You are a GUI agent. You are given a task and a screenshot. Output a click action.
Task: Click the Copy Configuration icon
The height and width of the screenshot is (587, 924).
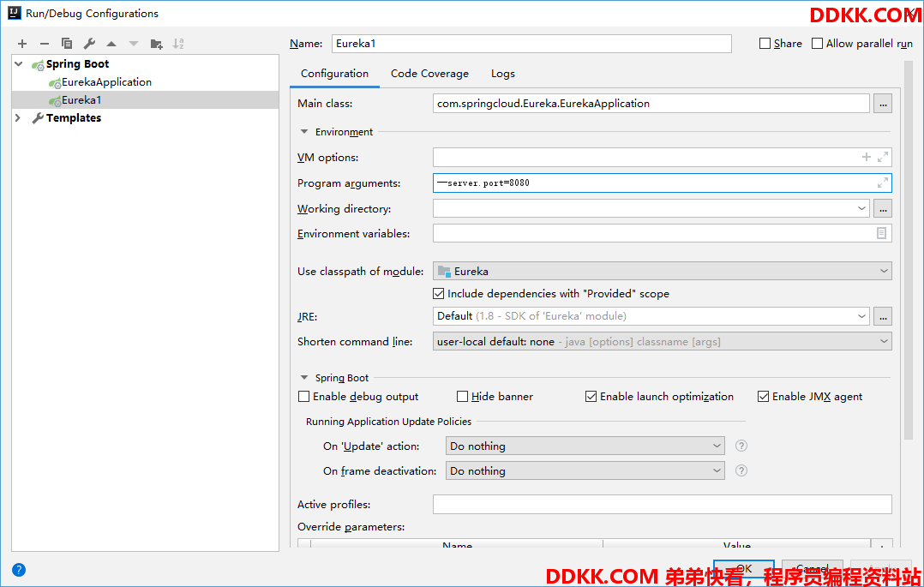[67, 44]
